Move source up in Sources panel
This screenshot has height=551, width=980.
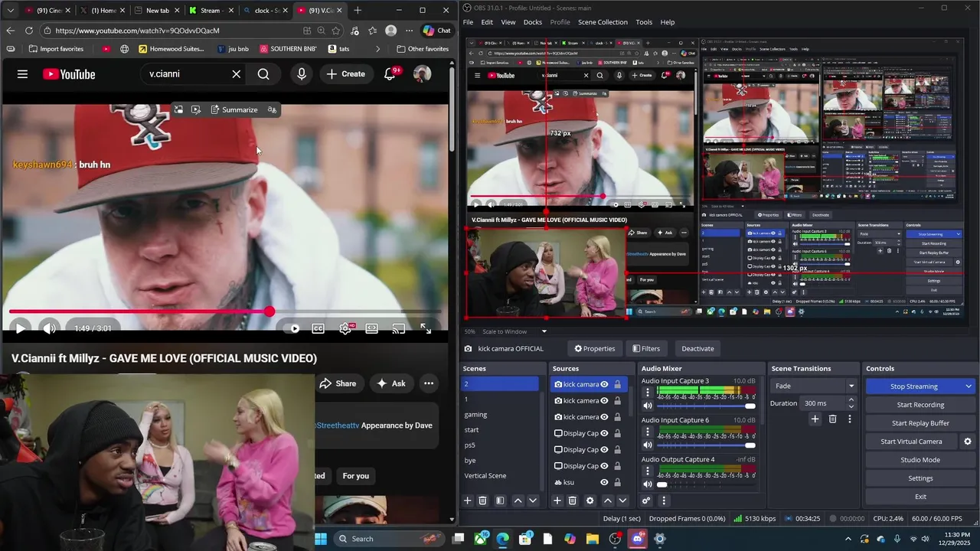click(608, 500)
